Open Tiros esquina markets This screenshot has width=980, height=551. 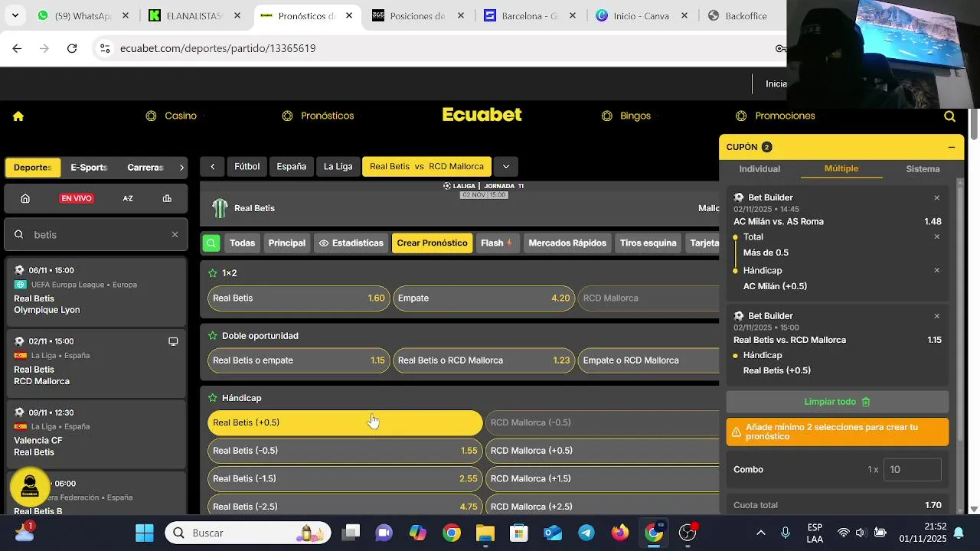pyautogui.click(x=648, y=243)
